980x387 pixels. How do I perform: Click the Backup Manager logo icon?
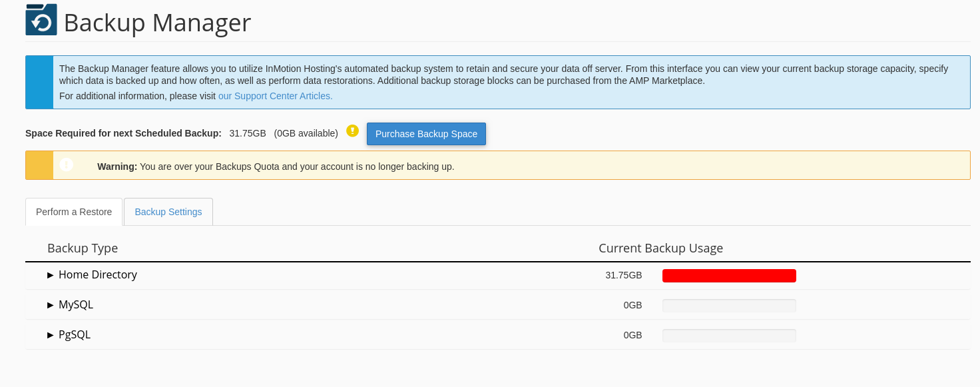[41, 20]
